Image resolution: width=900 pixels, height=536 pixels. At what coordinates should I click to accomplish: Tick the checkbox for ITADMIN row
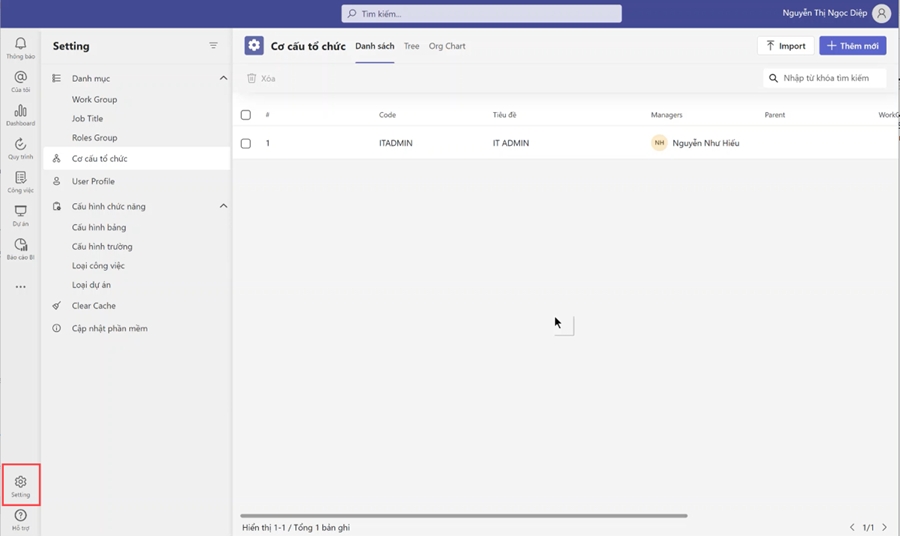pyautogui.click(x=246, y=143)
